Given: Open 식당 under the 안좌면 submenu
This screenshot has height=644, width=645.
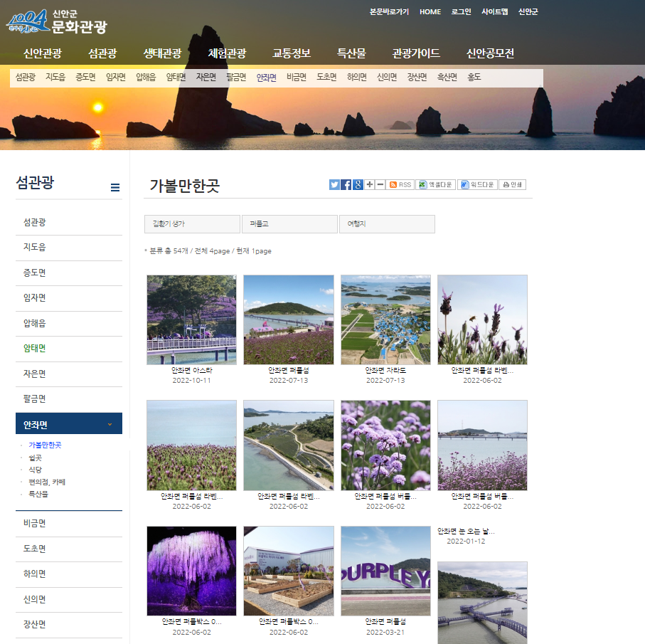Looking at the screenshot, I should coord(35,470).
